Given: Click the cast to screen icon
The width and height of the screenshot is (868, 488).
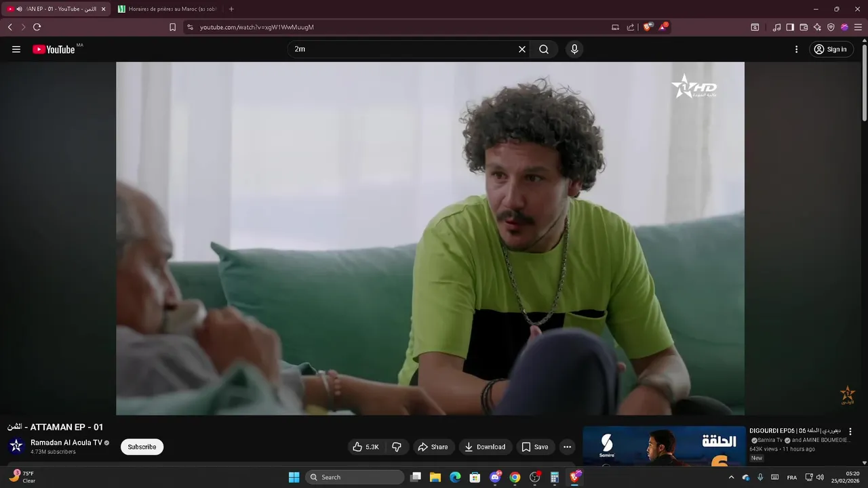Looking at the screenshot, I should pos(615,27).
